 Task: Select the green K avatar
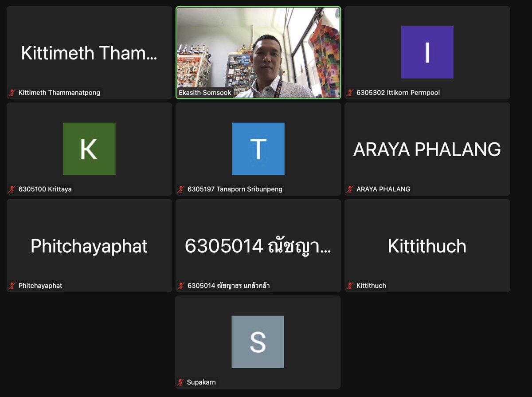click(89, 149)
